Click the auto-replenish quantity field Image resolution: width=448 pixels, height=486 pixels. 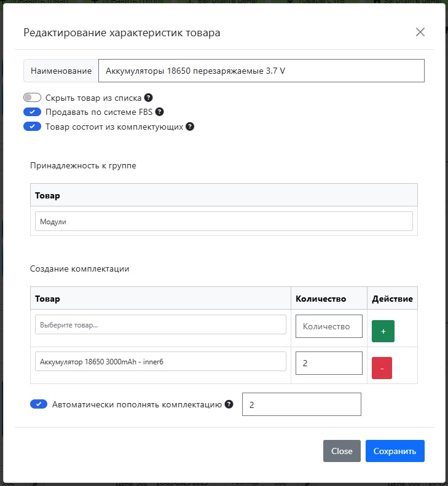tap(302, 404)
